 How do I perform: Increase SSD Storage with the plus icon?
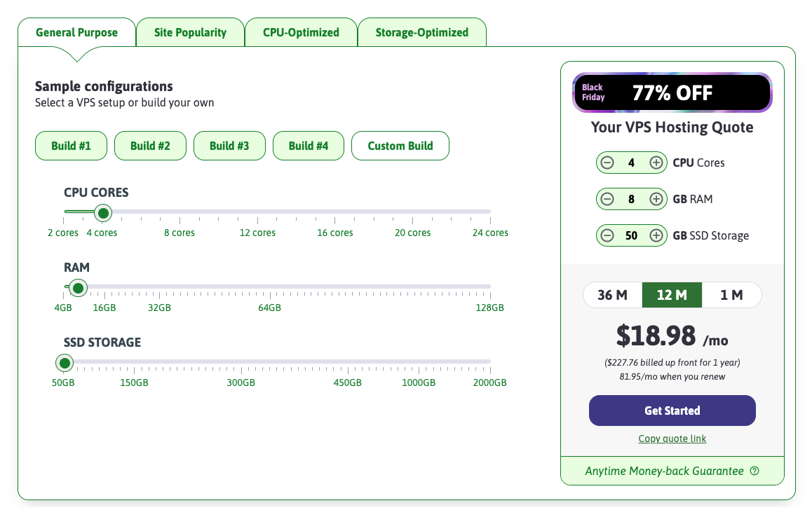point(656,235)
